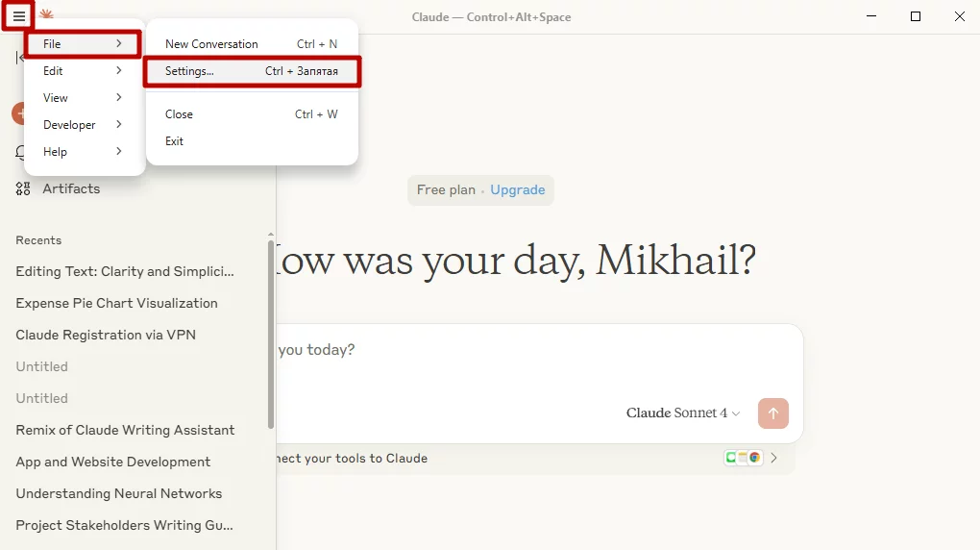Open 'Expense Pie Chart Visualization' chat
This screenshot has height=550, width=980.
(117, 303)
